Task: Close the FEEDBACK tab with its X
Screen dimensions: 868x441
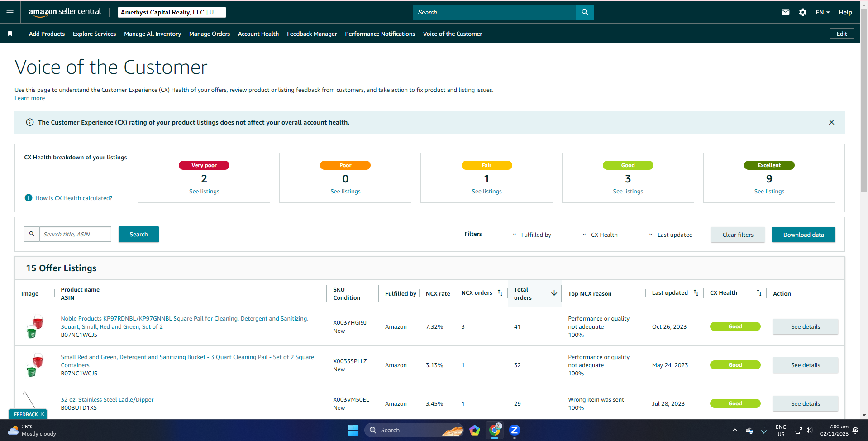Action: point(42,414)
